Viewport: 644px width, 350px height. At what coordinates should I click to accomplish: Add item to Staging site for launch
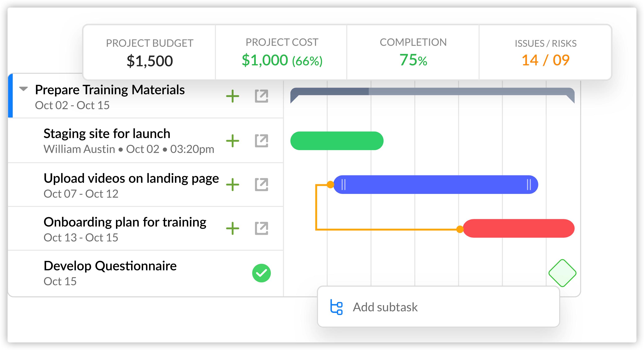[x=232, y=141]
